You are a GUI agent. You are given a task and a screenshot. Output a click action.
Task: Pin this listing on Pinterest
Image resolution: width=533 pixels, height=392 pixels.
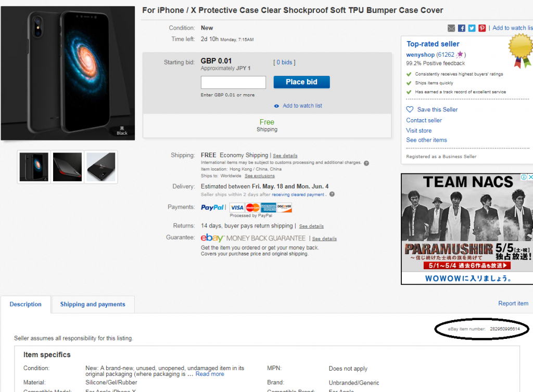tap(482, 28)
